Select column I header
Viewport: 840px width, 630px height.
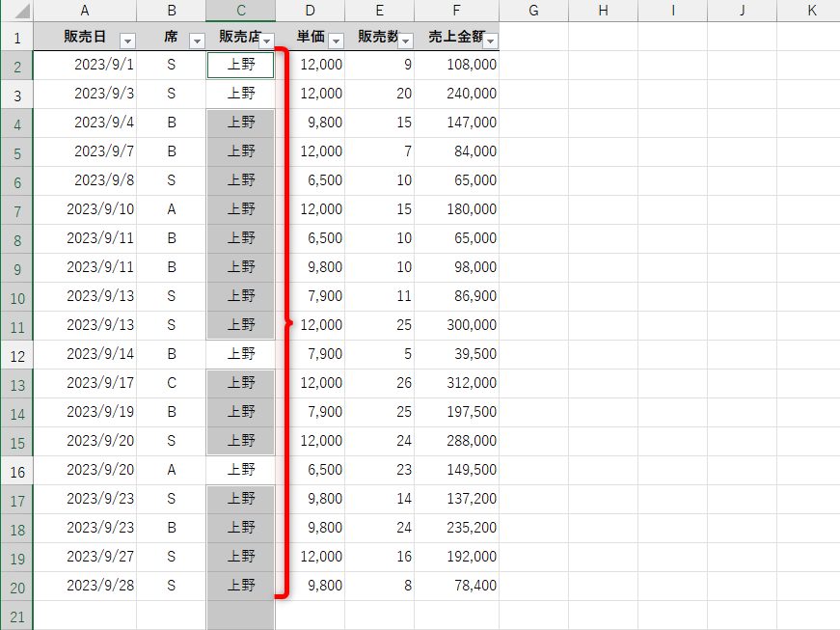click(x=673, y=11)
